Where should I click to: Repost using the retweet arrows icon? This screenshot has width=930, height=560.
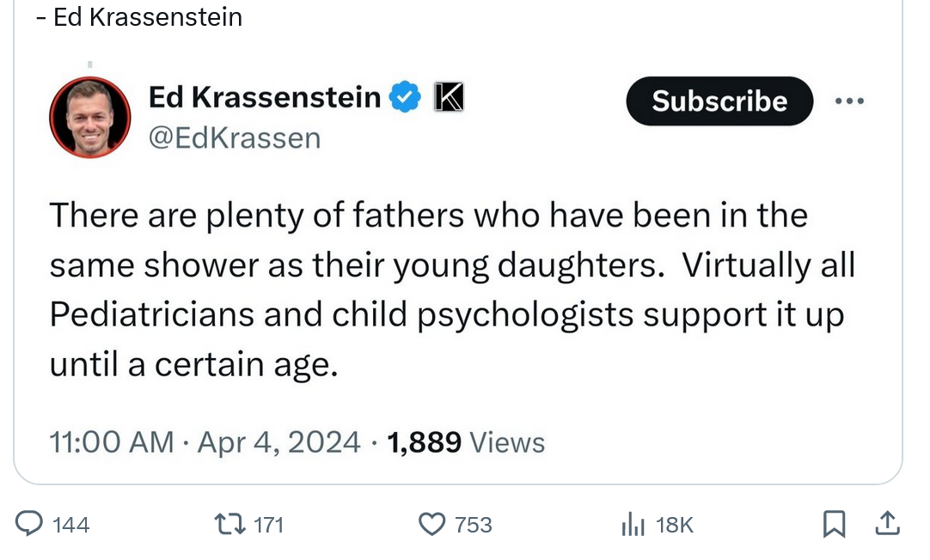click(x=229, y=523)
